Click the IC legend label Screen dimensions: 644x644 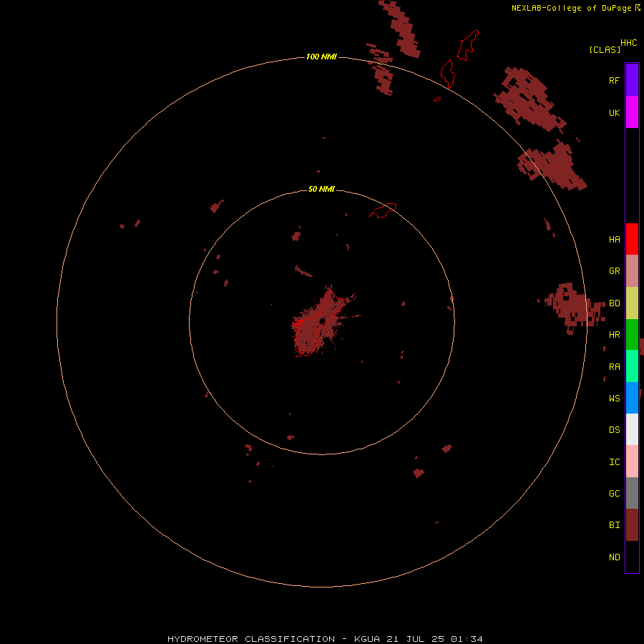(x=614, y=462)
